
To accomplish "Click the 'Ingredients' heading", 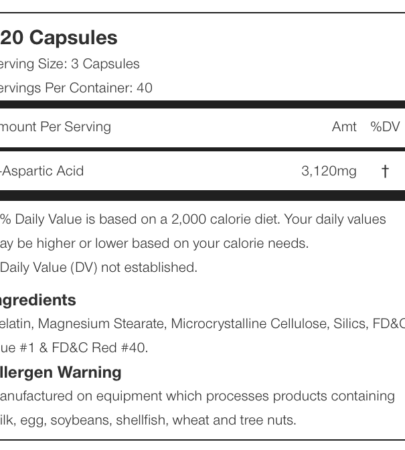I will point(38,300).
